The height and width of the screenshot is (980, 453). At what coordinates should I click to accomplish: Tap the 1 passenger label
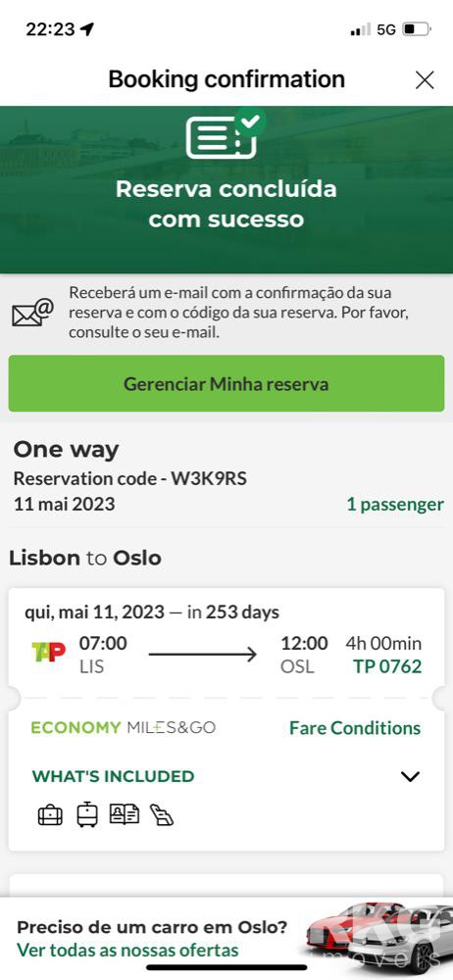pos(395,505)
